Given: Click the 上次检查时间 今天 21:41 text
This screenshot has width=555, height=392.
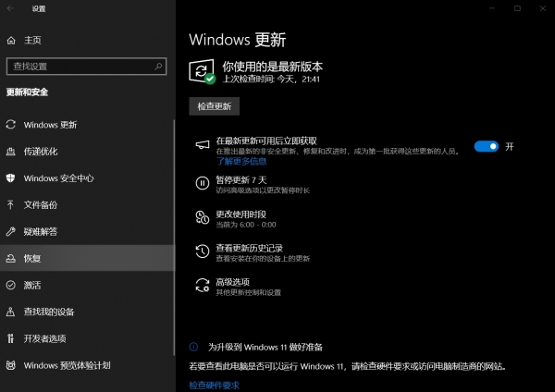Looking at the screenshot, I should [271, 80].
